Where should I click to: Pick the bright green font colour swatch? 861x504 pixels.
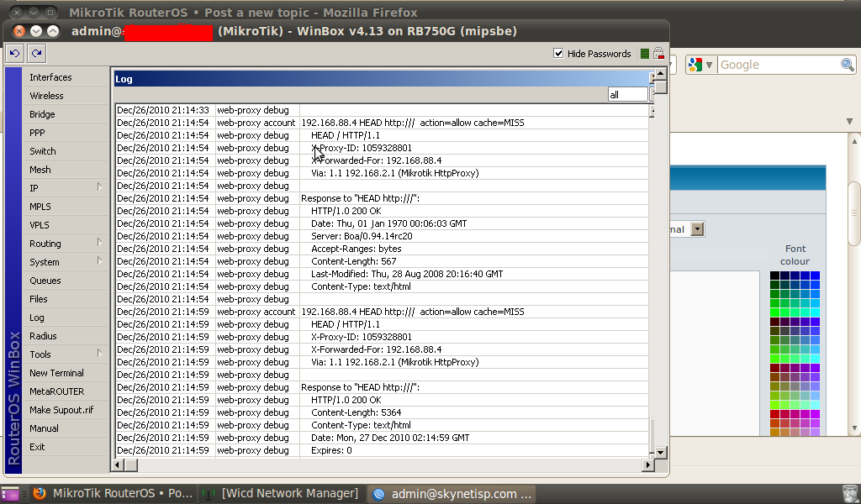point(774,312)
